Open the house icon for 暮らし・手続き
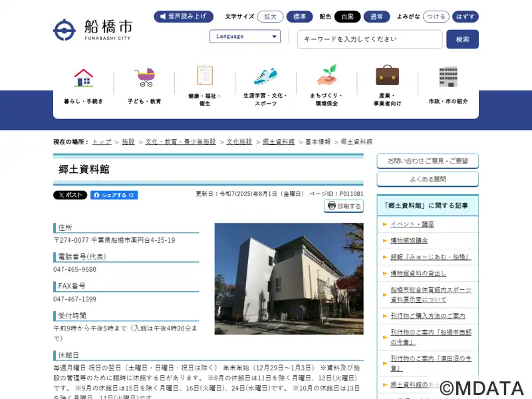The width and height of the screenshot is (532, 399). click(x=84, y=78)
